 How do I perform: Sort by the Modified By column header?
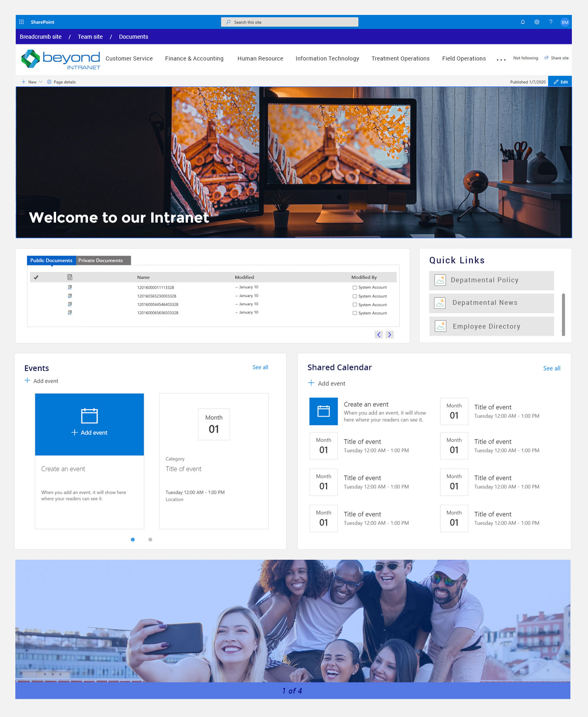point(364,277)
